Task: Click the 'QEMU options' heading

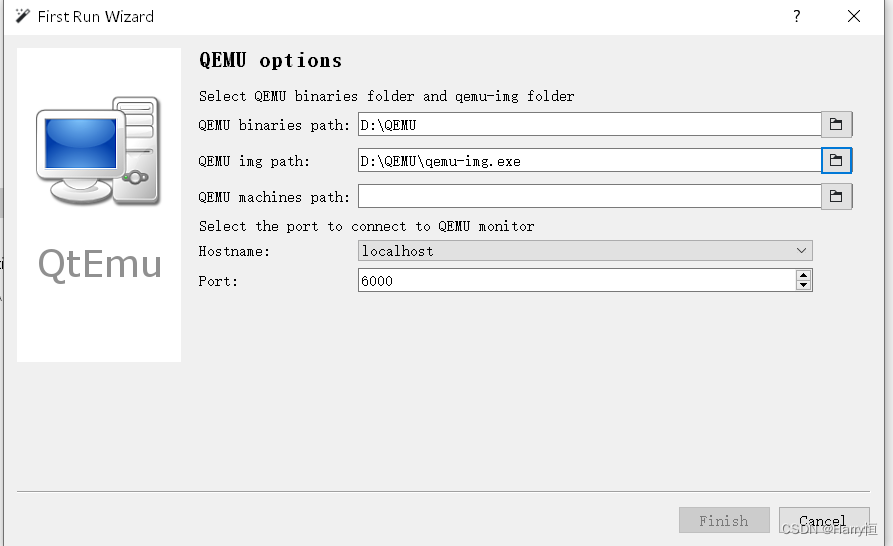Action: point(271,60)
